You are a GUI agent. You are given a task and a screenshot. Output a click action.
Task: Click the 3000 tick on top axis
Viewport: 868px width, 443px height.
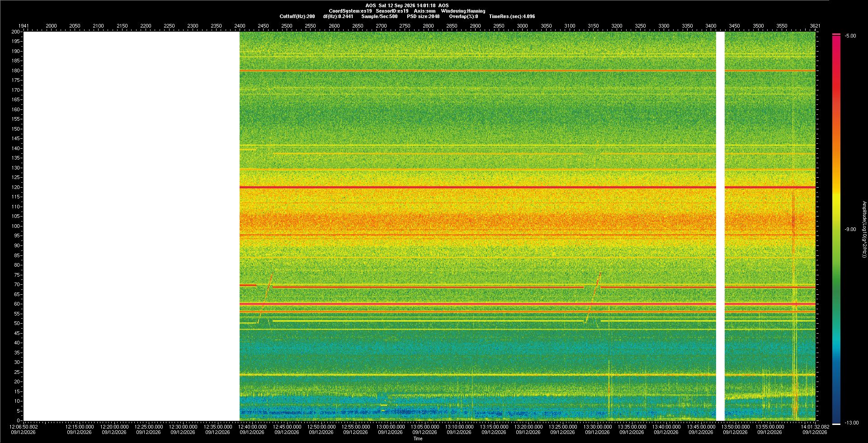522,26
